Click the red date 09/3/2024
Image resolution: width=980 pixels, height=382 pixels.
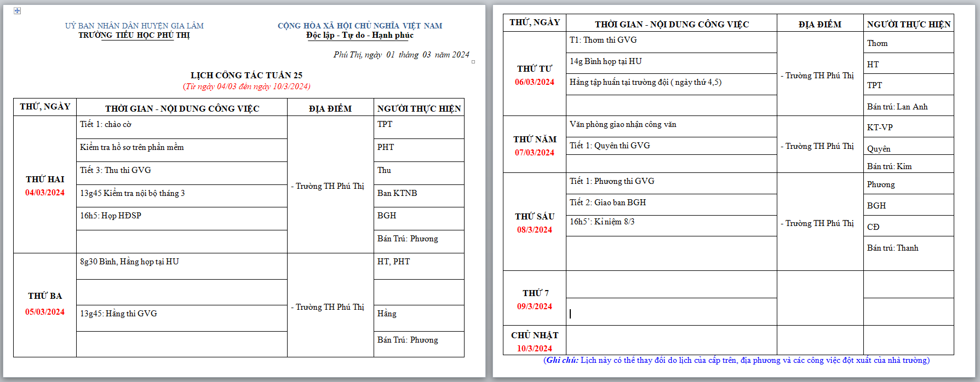[x=534, y=306]
